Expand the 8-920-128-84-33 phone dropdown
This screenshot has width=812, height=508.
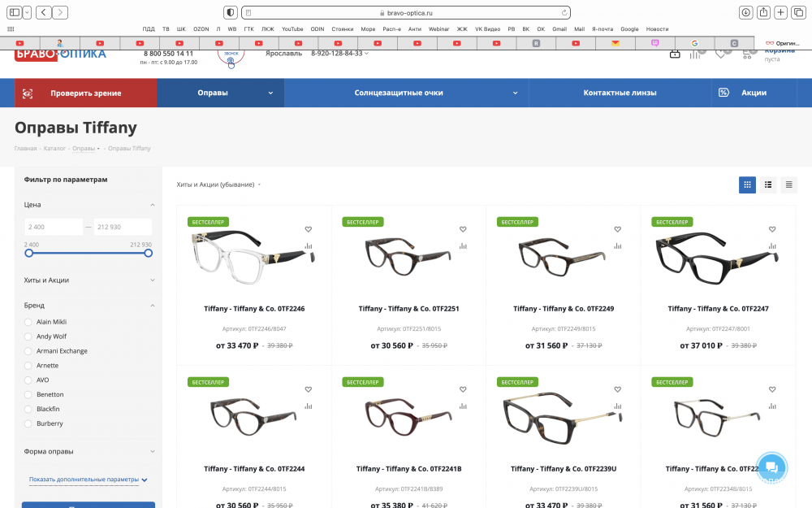pos(367,54)
